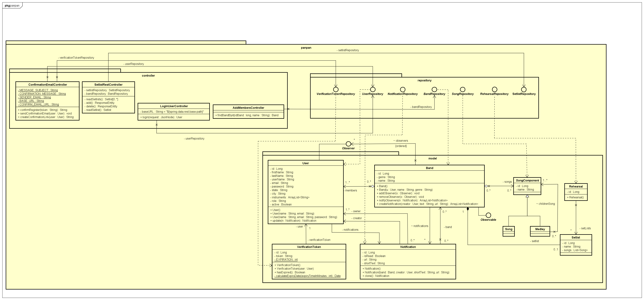Select the pkg panpan frame tab

pos(12,6)
